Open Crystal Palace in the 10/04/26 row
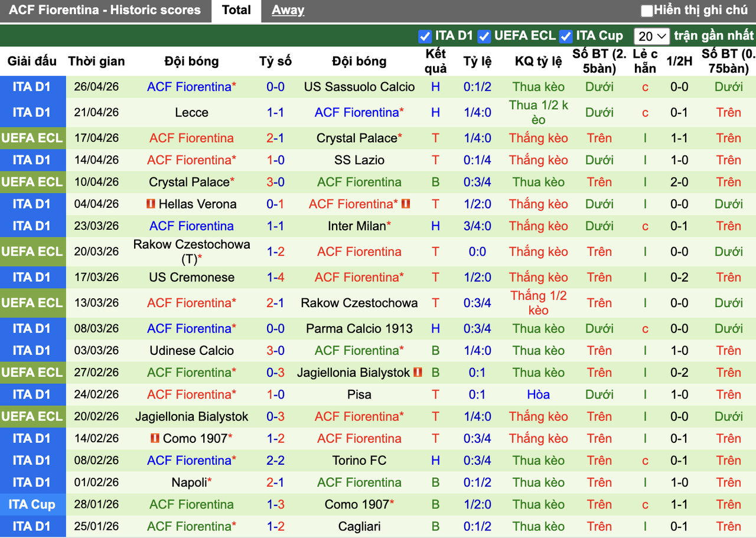The height and width of the screenshot is (538, 756). tap(189, 182)
